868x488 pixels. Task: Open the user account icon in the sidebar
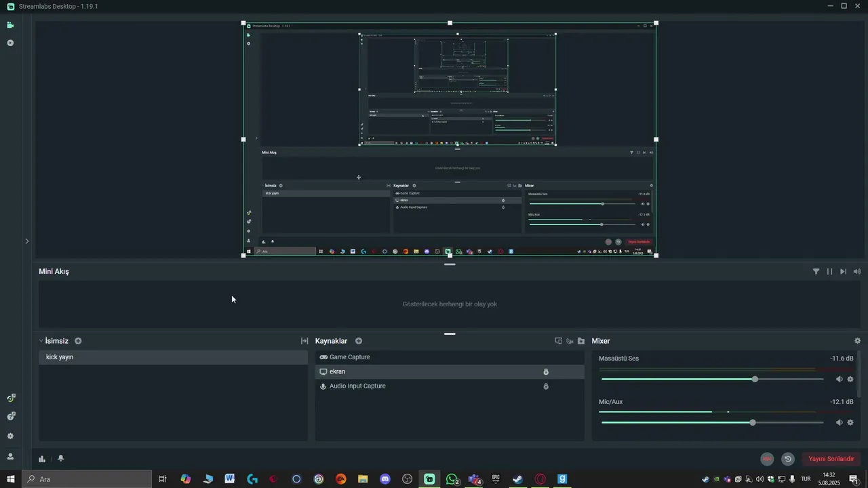[10, 456]
